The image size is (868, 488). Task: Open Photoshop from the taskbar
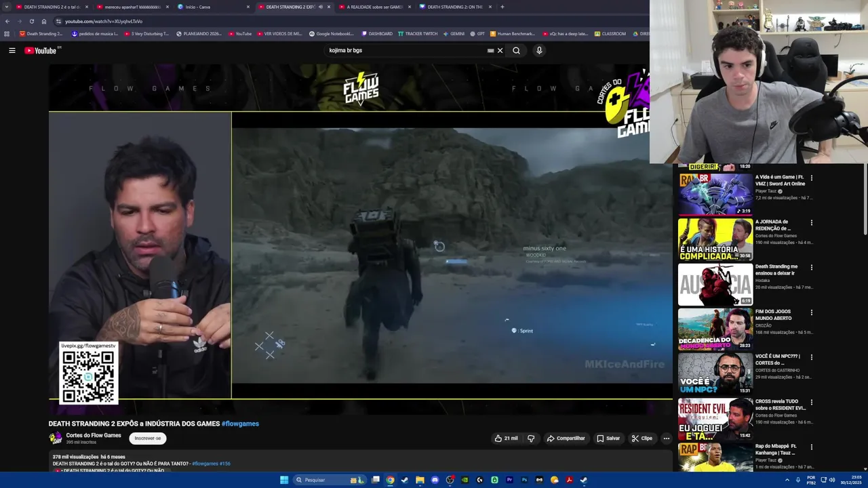tap(524, 480)
